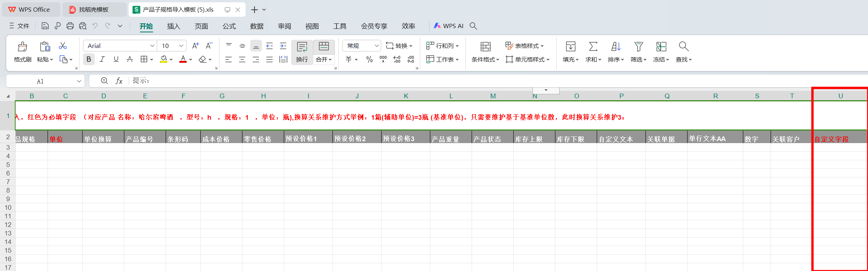The image size is (868, 271).
Task: Open the font size dropdown
Action: (x=181, y=46)
